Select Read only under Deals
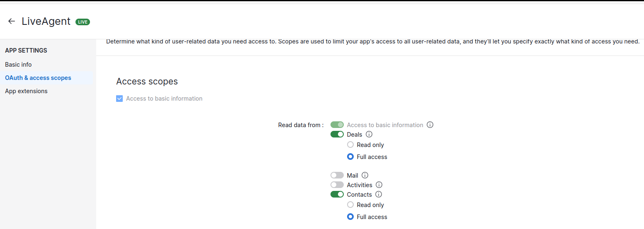 (350, 145)
